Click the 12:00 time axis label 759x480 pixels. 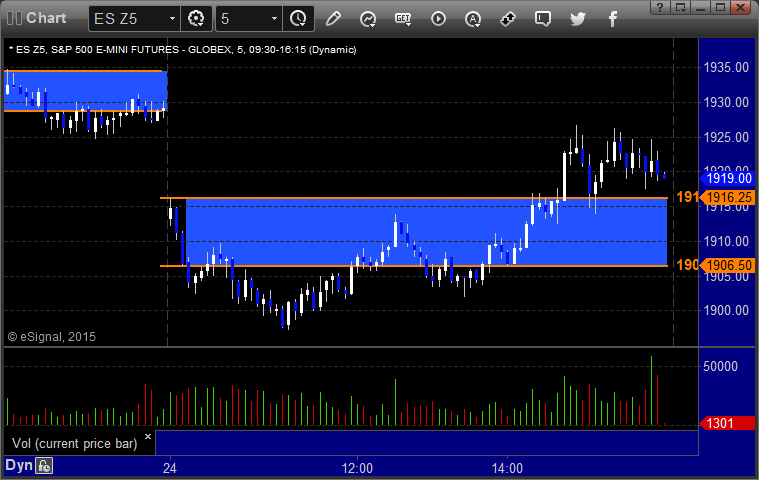[357, 468]
